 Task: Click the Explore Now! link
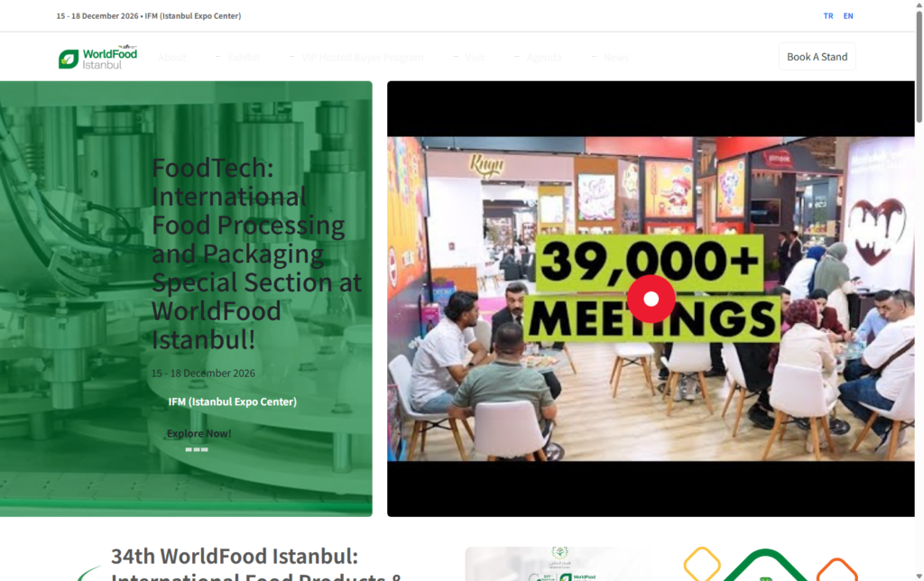(199, 433)
